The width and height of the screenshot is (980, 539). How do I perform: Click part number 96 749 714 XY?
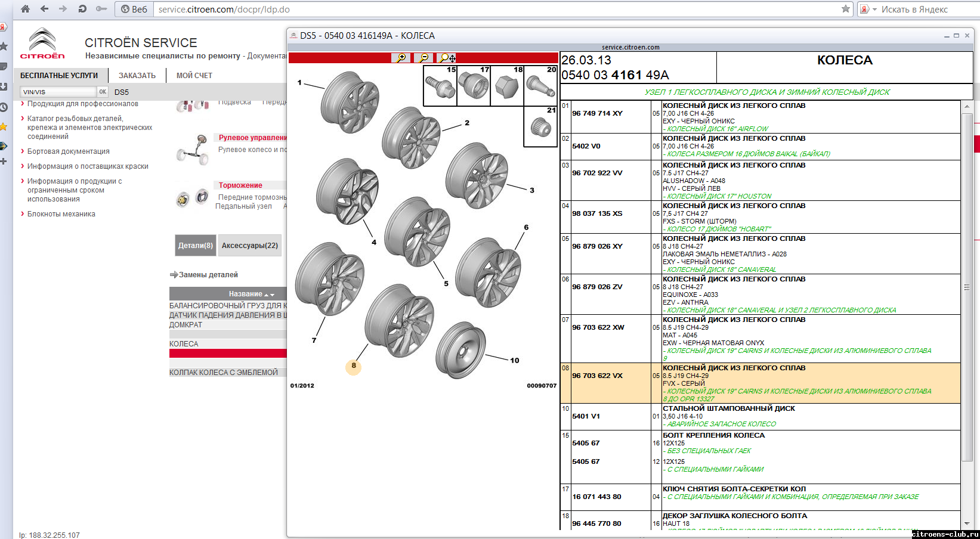[x=597, y=113]
